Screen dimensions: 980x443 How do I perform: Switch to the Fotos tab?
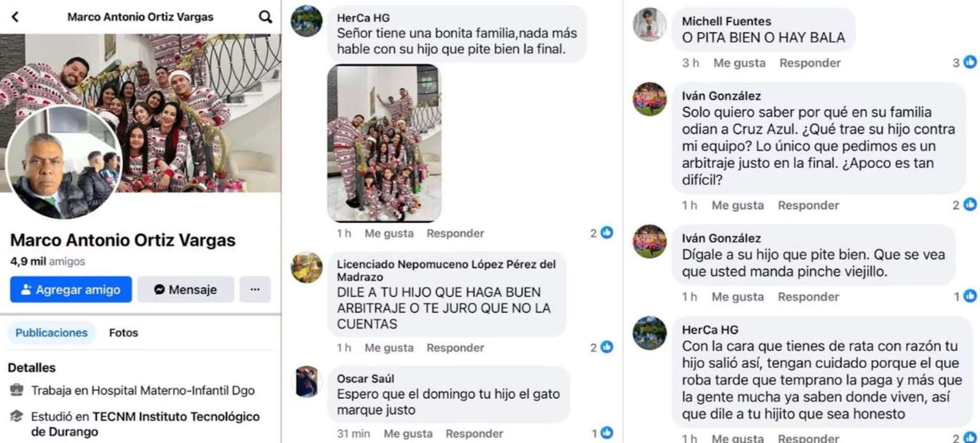tap(123, 332)
